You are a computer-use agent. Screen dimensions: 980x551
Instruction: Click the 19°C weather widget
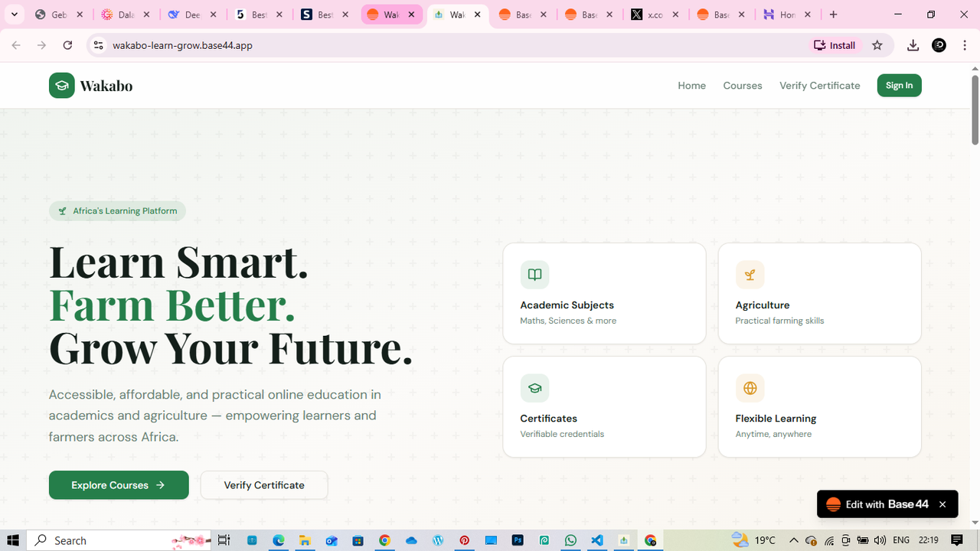(754, 540)
